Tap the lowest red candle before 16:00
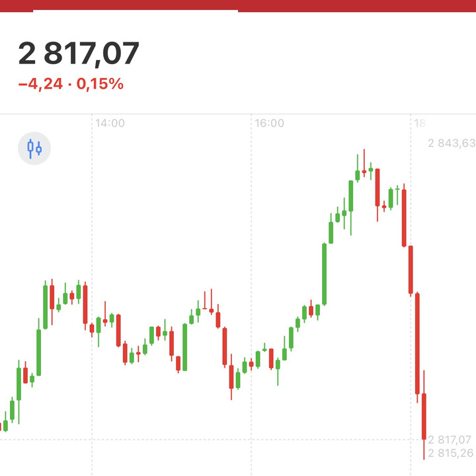The width and height of the screenshot is (476, 476). click(231, 377)
